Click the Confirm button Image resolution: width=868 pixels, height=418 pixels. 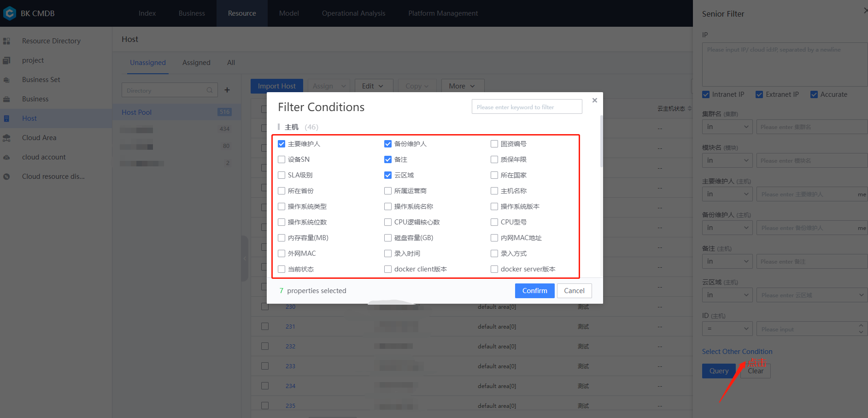click(535, 291)
